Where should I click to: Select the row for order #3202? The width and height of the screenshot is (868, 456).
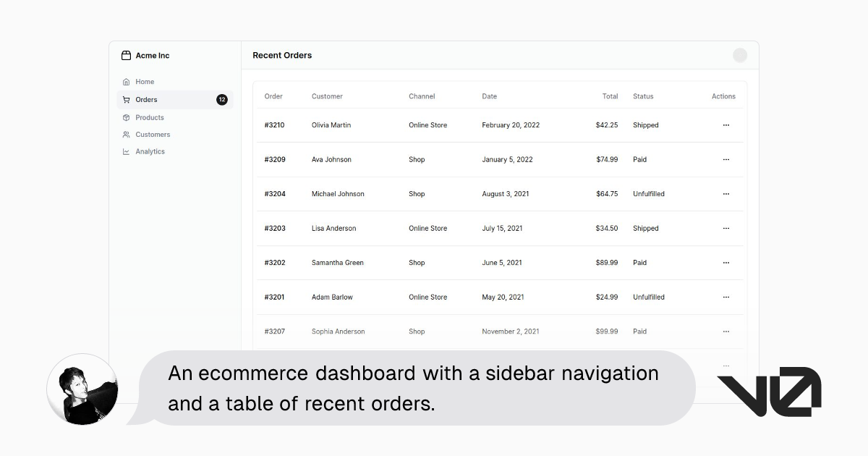point(499,263)
